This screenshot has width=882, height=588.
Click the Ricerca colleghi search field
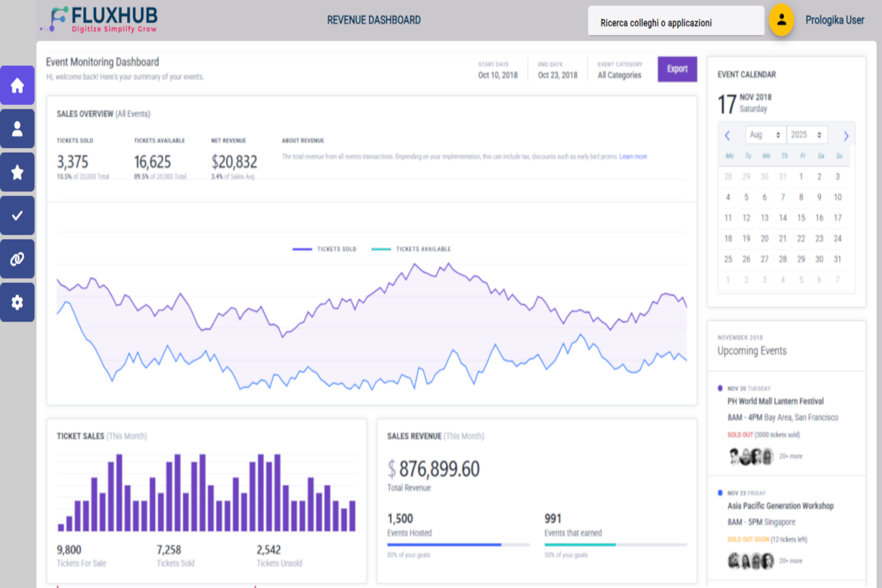(676, 20)
